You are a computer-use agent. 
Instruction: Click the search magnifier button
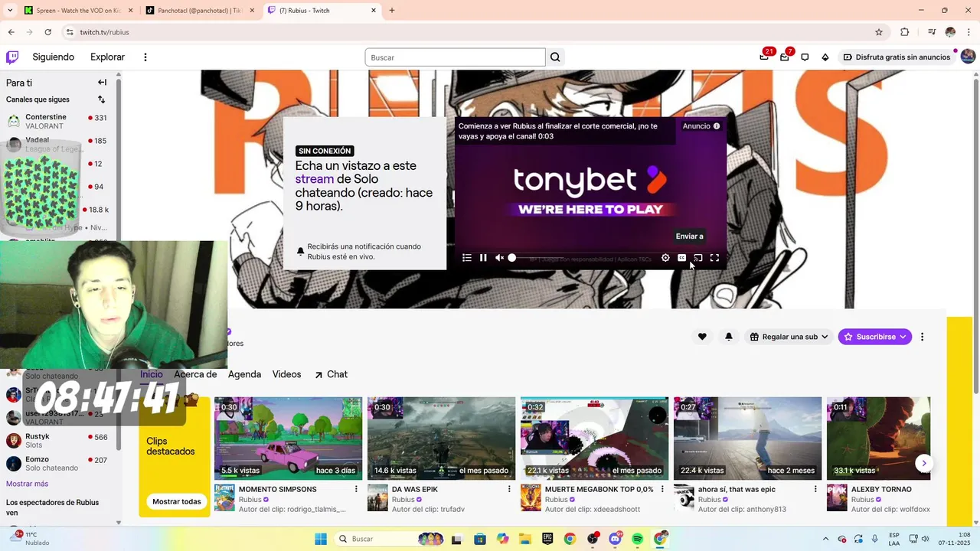pyautogui.click(x=556, y=57)
